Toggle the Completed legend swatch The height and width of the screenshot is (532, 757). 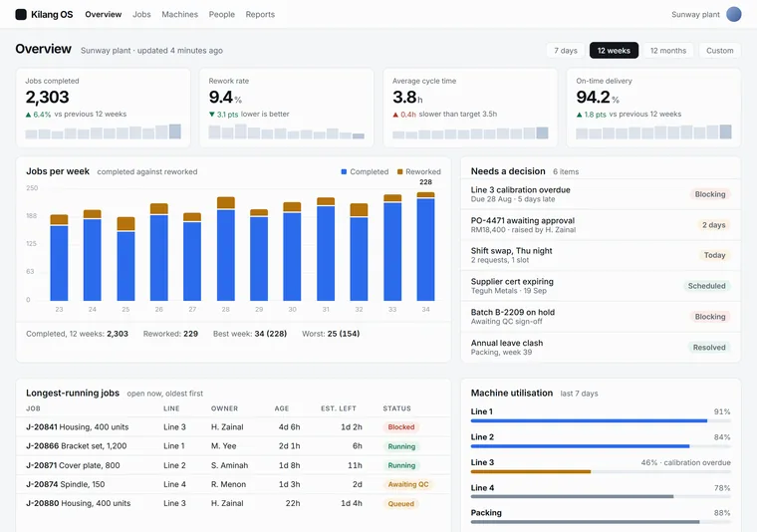(x=344, y=172)
